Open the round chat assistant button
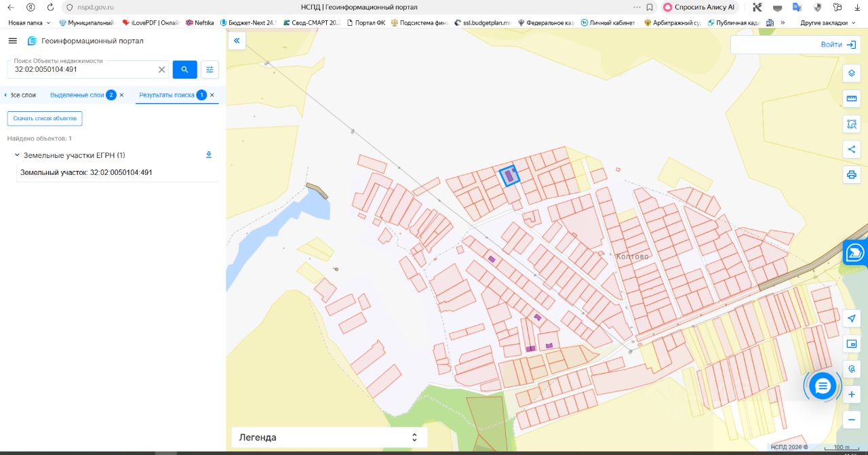868x455 pixels. 823,386
